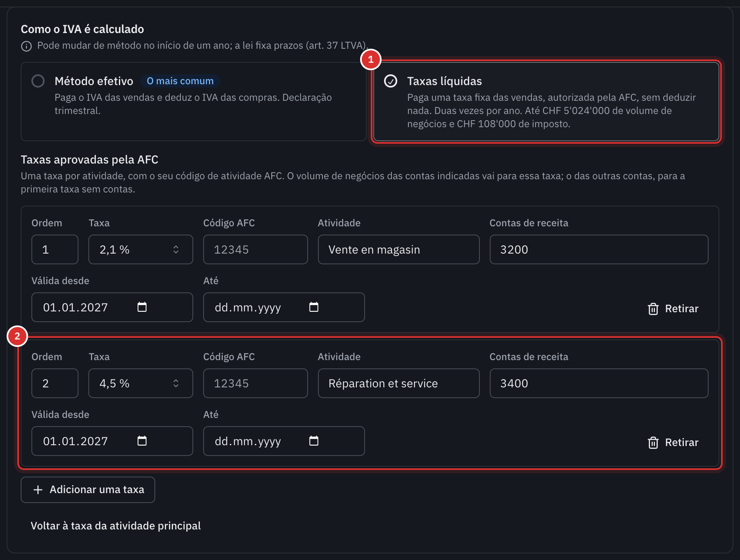This screenshot has width=740, height=560.
Task: Focus the Código AFC field of rate 1
Action: point(256,249)
